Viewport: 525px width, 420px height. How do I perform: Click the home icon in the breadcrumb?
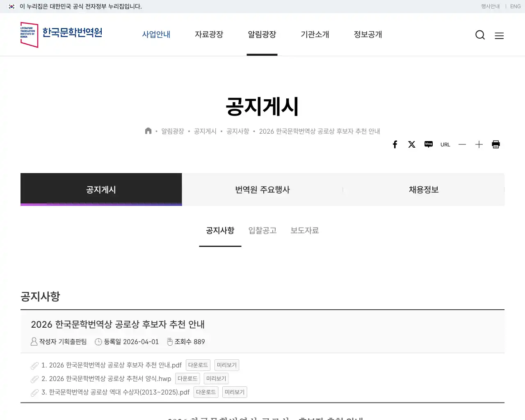pos(148,130)
